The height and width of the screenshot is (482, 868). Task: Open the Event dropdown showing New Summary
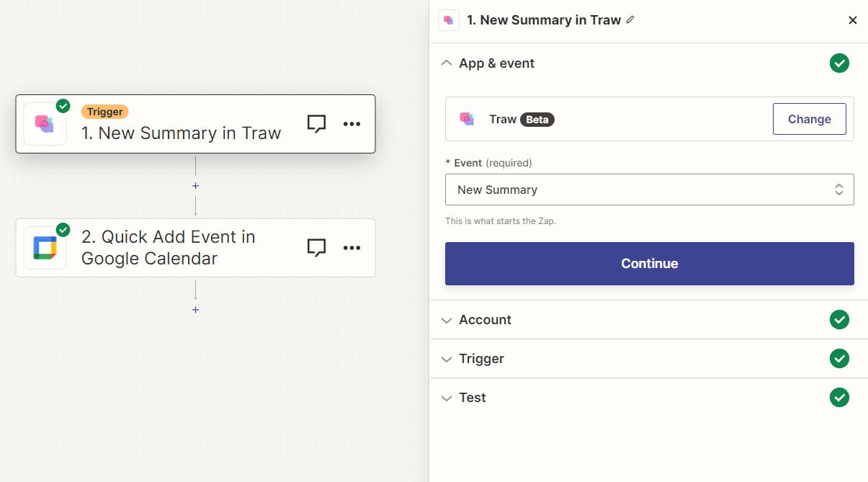point(650,189)
